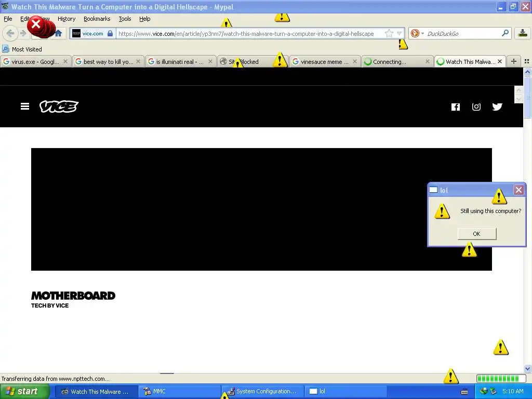The width and height of the screenshot is (532, 399).
Task: Click the Most Visited bookmarks item
Action: click(22, 49)
